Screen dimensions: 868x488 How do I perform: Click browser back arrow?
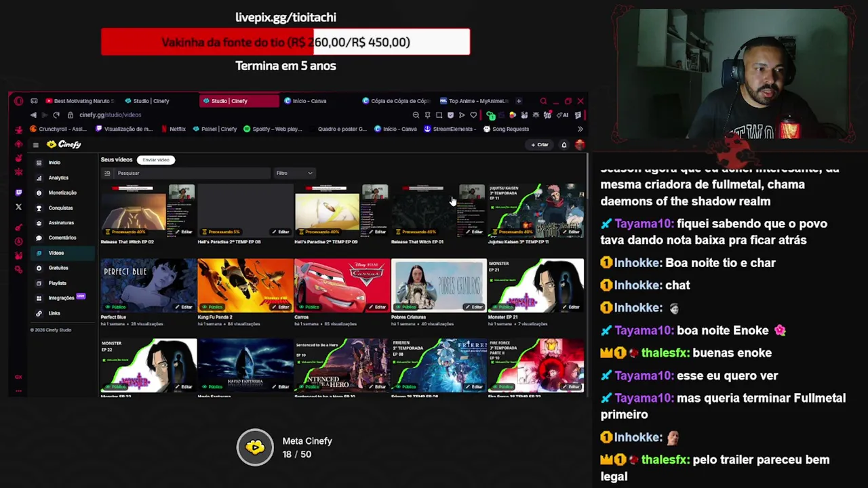click(33, 115)
